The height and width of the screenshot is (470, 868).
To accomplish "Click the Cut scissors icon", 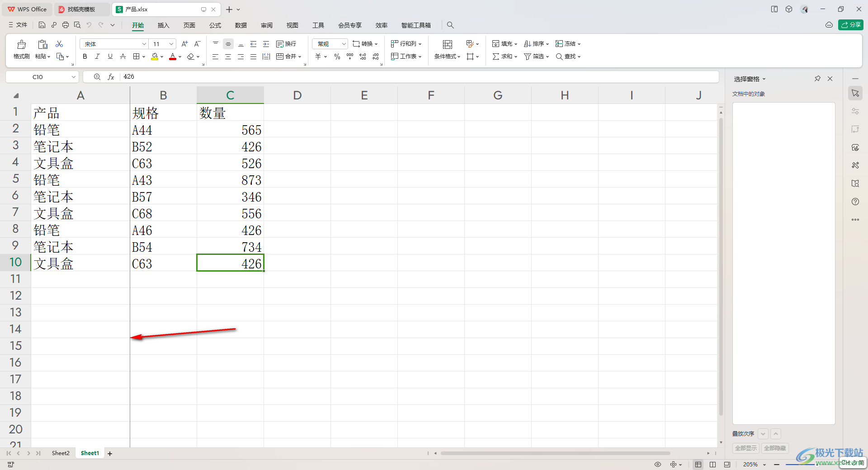I will [x=59, y=44].
